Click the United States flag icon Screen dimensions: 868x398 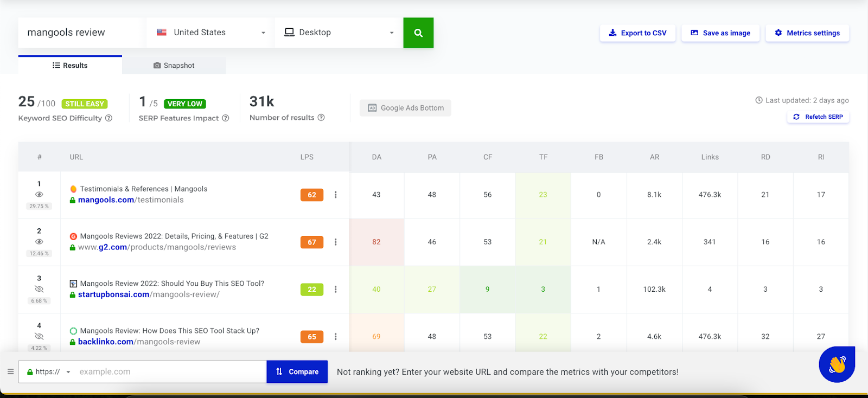(x=162, y=33)
